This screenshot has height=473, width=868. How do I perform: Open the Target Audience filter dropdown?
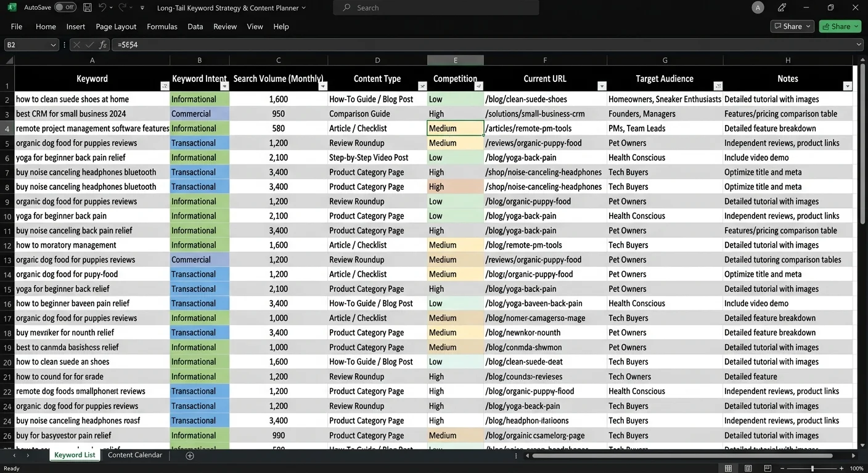tap(718, 86)
